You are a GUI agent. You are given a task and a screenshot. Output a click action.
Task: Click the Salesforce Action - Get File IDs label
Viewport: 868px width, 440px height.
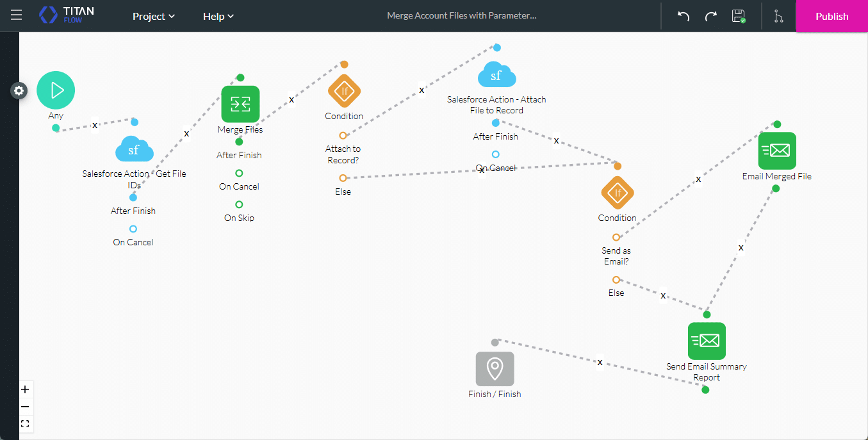(134, 179)
